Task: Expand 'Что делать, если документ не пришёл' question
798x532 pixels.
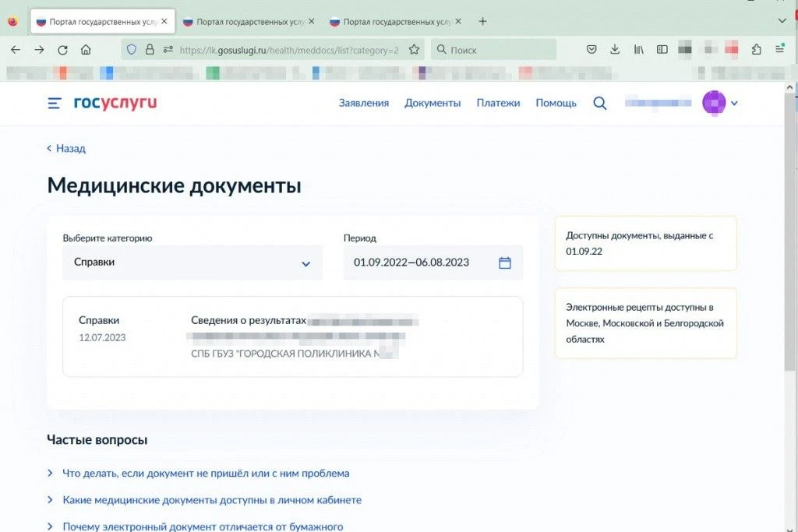Action: tap(206, 474)
